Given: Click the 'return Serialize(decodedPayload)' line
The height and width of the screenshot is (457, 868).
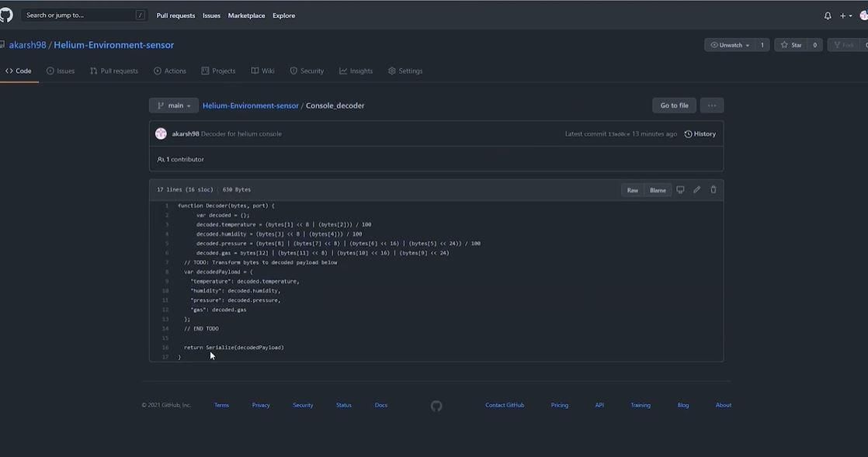Looking at the screenshot, I should [234, 348].
